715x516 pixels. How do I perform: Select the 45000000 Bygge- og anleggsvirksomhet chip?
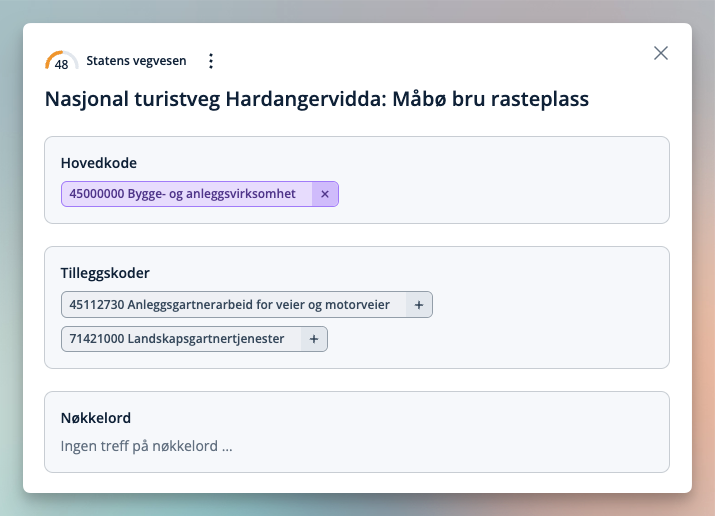coord(186,194)
